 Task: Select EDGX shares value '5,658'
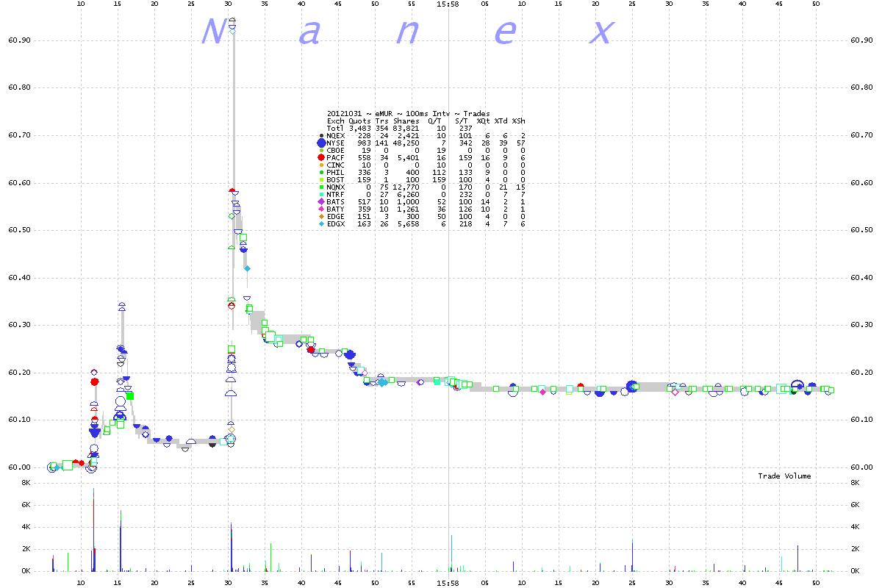408,224
